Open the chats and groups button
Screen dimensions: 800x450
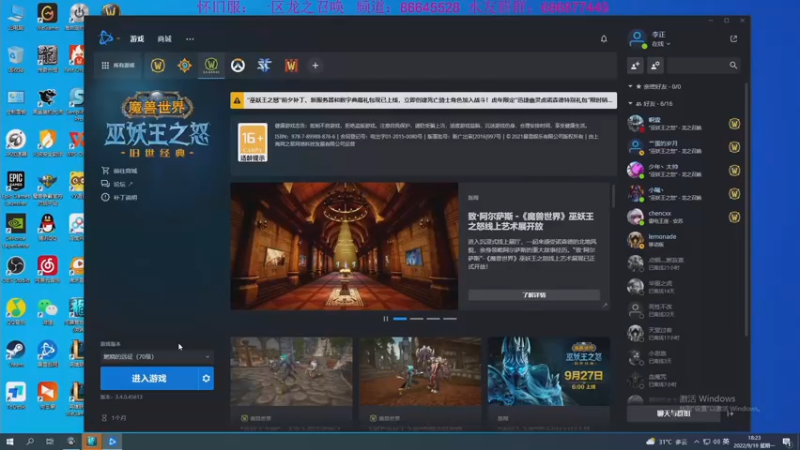(x=673, y=413)
